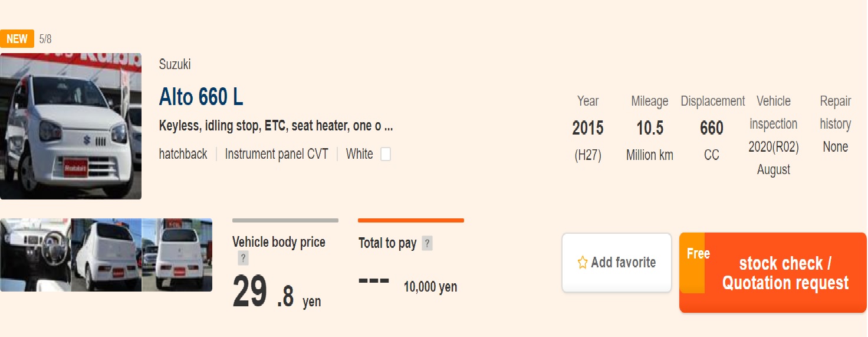Click the 660 CC displacement value
Image resolution: width=868 pixels, height=337 pixels.
click(712, 128)
